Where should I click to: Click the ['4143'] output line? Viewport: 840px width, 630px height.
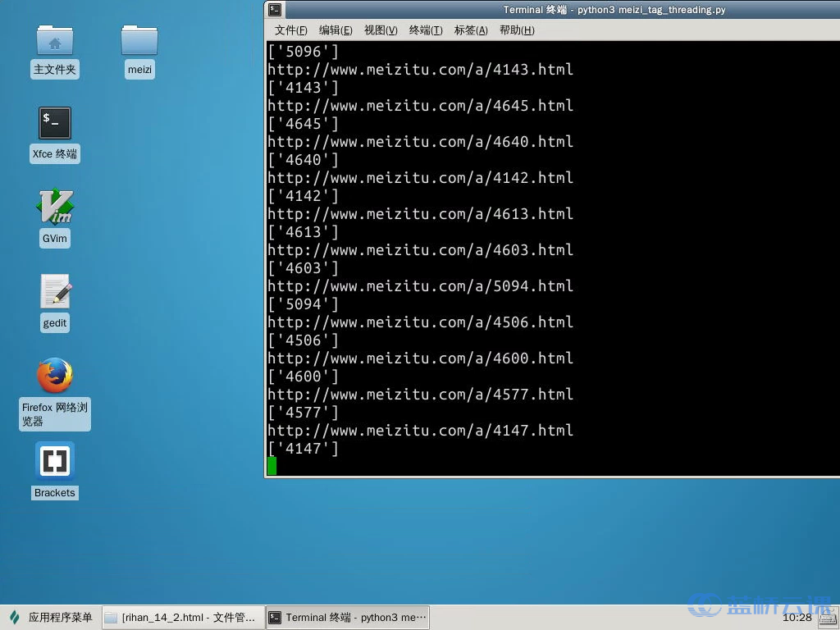tap(304, 87)
